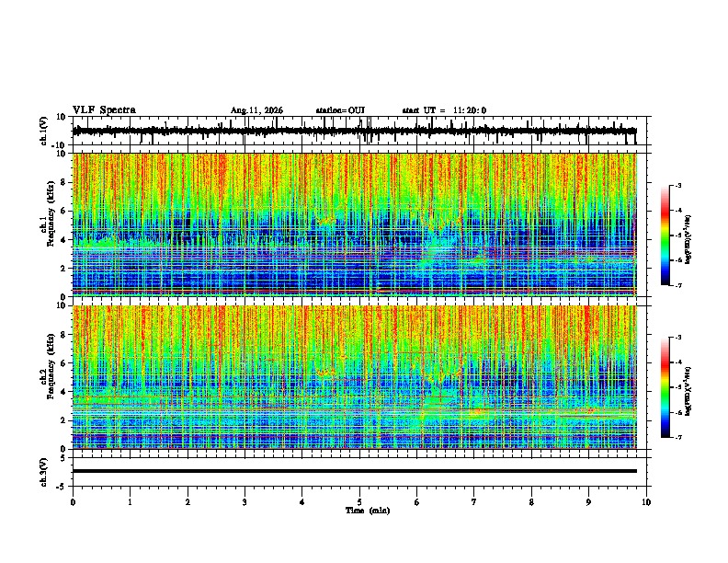Click the VLF Spectra title

point(104,110)
